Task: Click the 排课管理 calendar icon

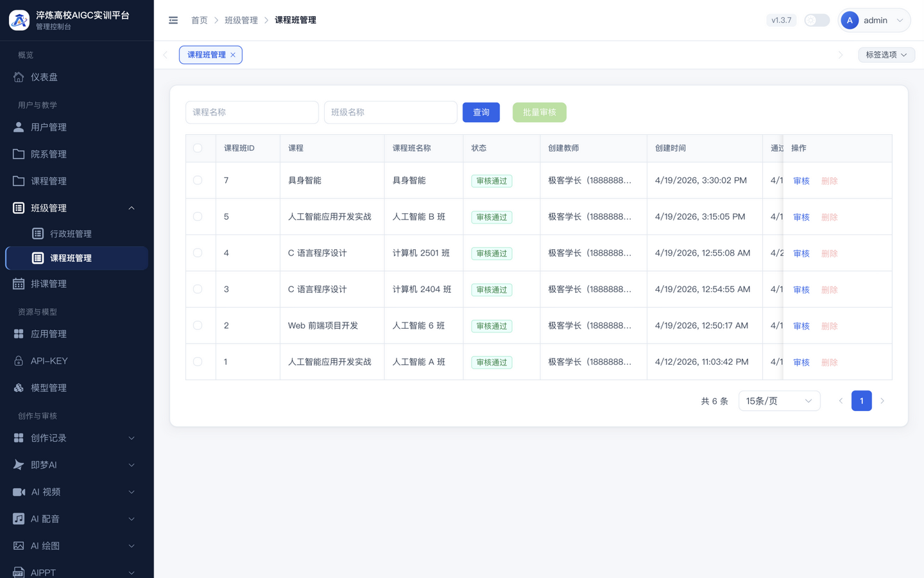Action: [19, 284]
